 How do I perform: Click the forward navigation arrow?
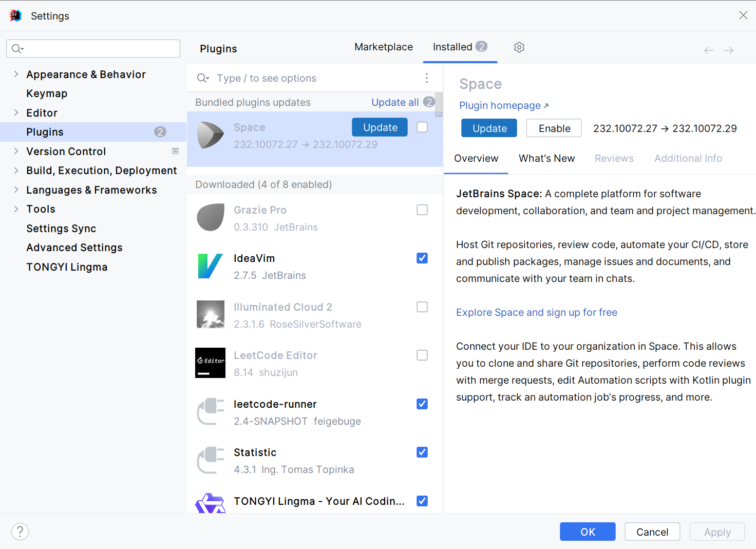(729, 50)
